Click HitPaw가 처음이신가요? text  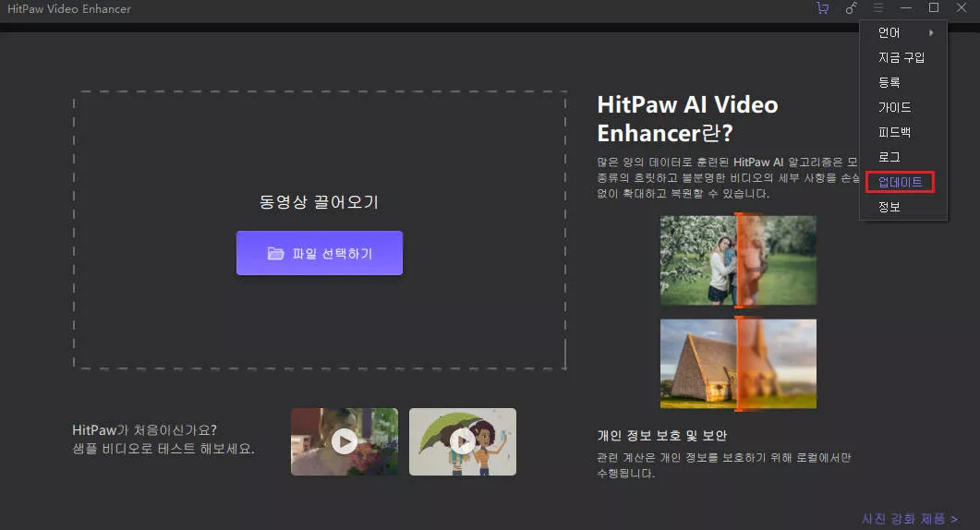(144, 430)
